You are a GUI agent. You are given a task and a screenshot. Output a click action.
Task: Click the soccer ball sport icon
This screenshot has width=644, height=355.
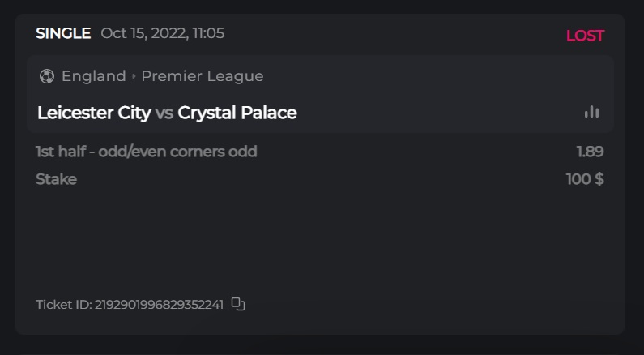click(46, 76)
